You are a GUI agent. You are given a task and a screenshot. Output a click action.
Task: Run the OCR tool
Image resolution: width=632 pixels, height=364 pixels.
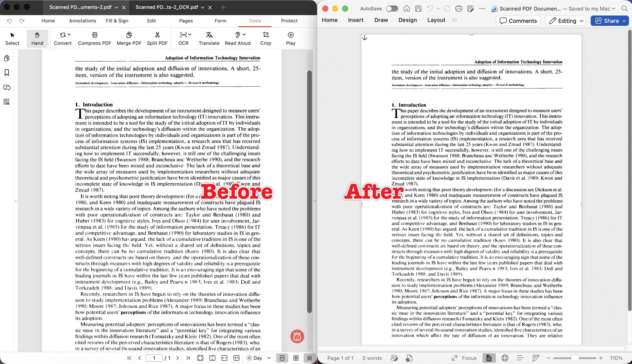pos(183,38)
